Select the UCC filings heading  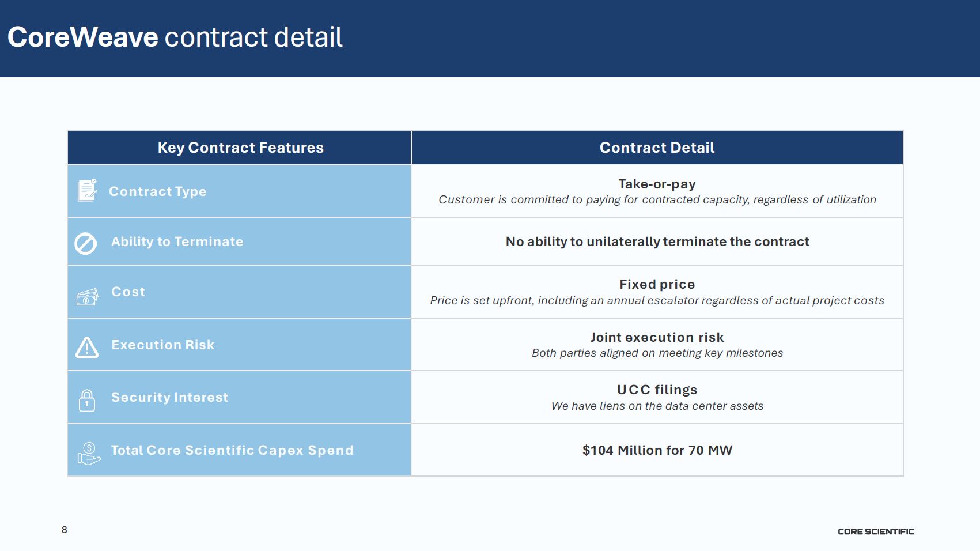pos(657,390)
